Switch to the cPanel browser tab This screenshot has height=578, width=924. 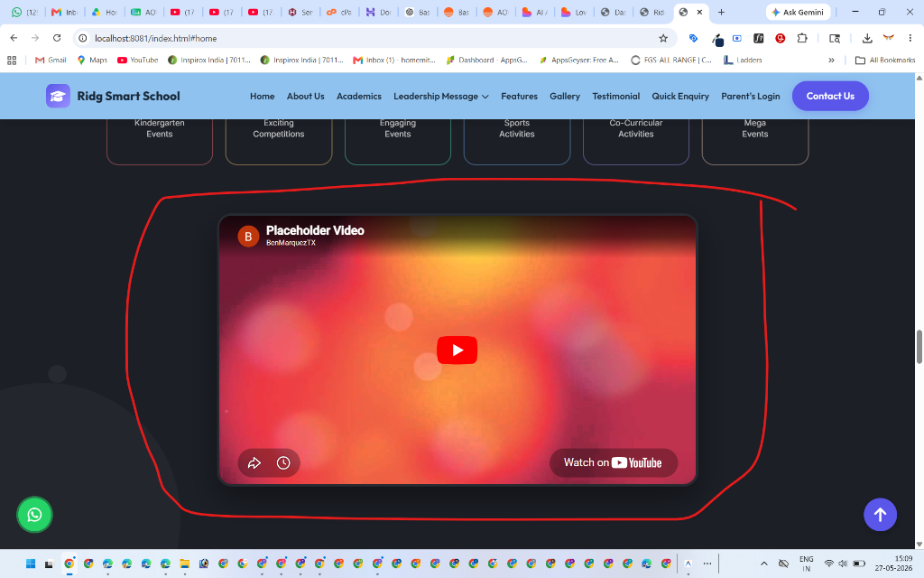(340, 12)
